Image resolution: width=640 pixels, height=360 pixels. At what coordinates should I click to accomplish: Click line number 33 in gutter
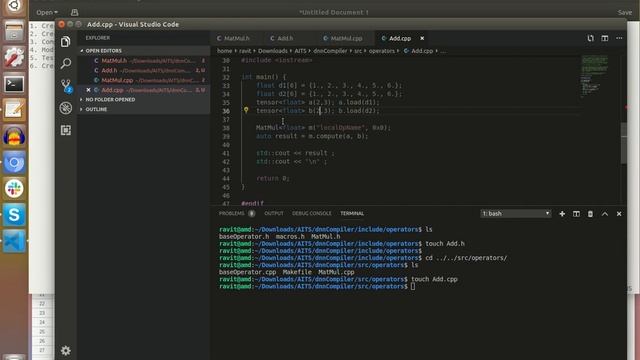[226, 86]
